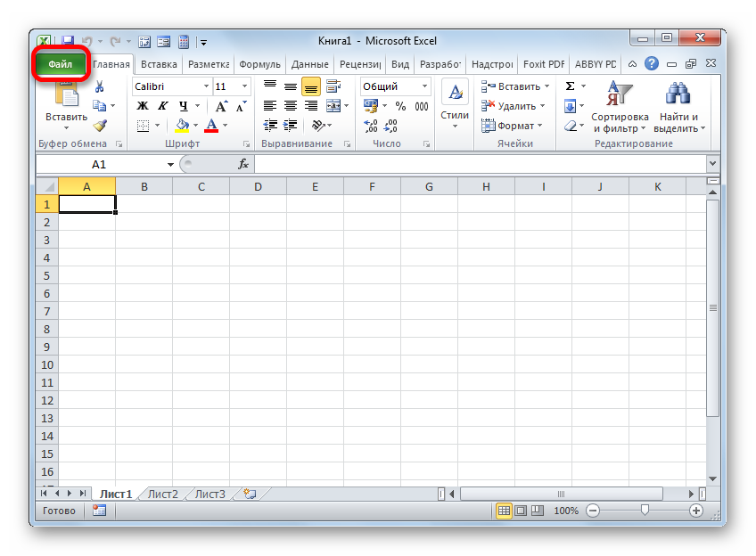Viewport: 756px width, 556px height.
Task: Switch to Page Layout view in status bar
Action: click(x=522, y=511)
